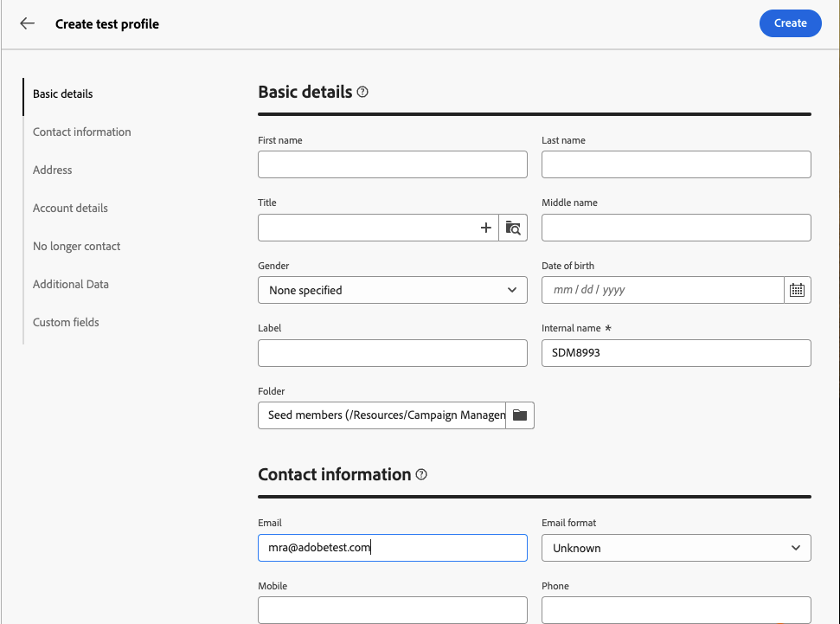Open Account details section
This screenshot has height=624, width=840.
[70, 209]
